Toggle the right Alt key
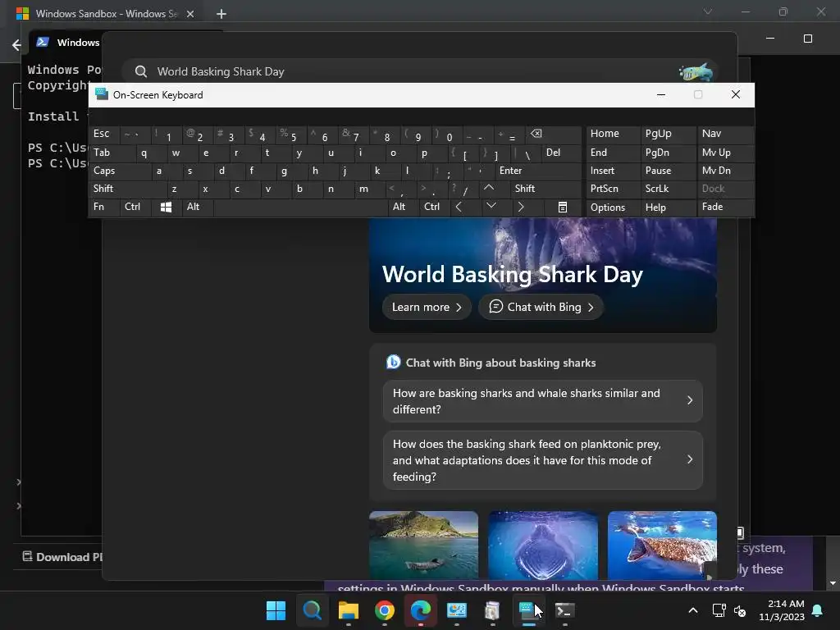This screenshot has width=840, height=630. coord(404,207)
